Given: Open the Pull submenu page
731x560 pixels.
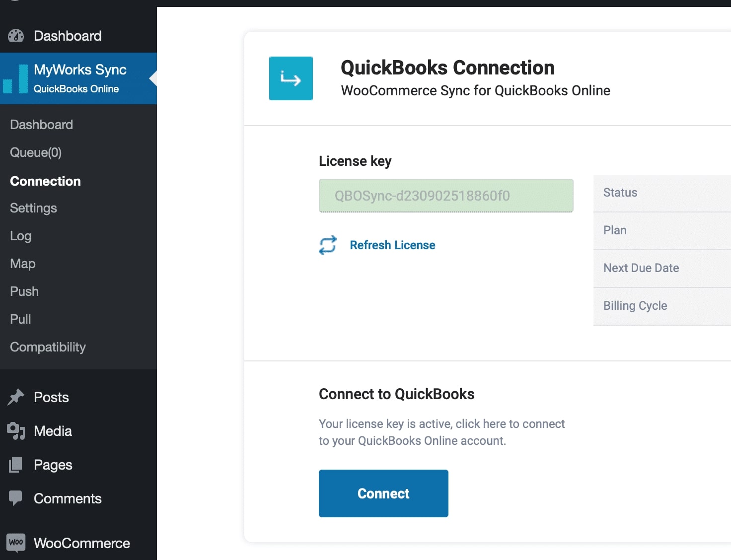Looking at the screenshot, I should [x=20, y=319].
